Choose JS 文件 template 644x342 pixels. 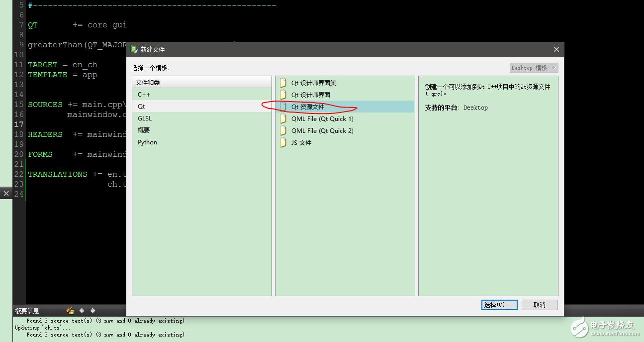[345, 142]
